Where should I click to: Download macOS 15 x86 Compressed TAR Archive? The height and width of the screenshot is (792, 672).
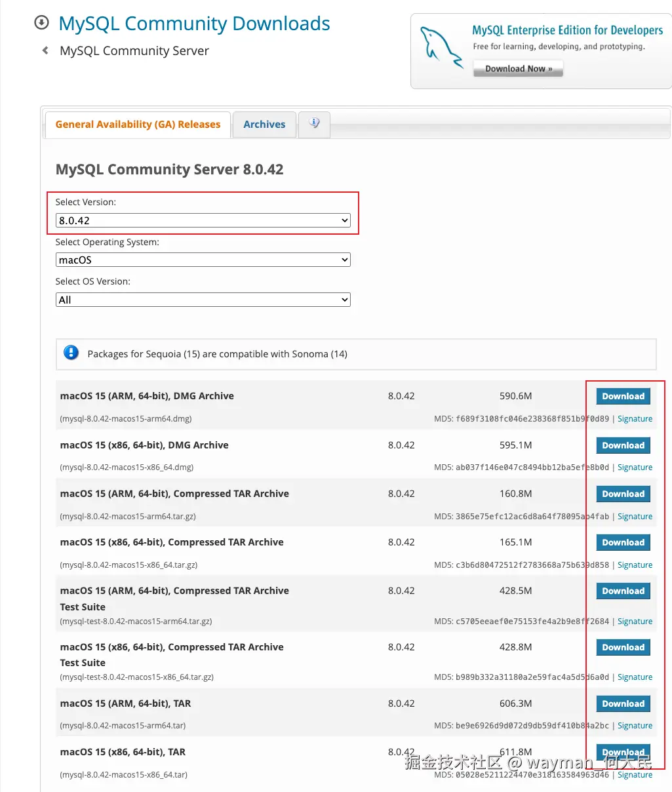click(x=623, y=542)
